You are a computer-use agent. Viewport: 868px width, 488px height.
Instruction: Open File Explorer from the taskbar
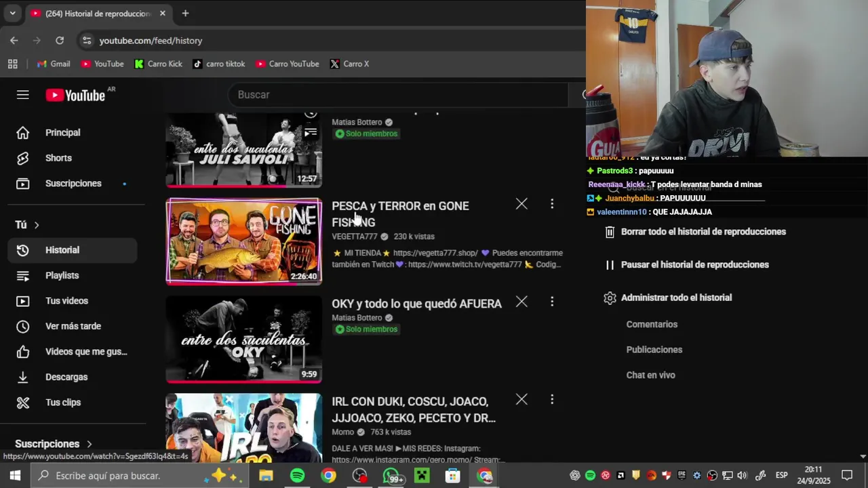tap(266, 476)
